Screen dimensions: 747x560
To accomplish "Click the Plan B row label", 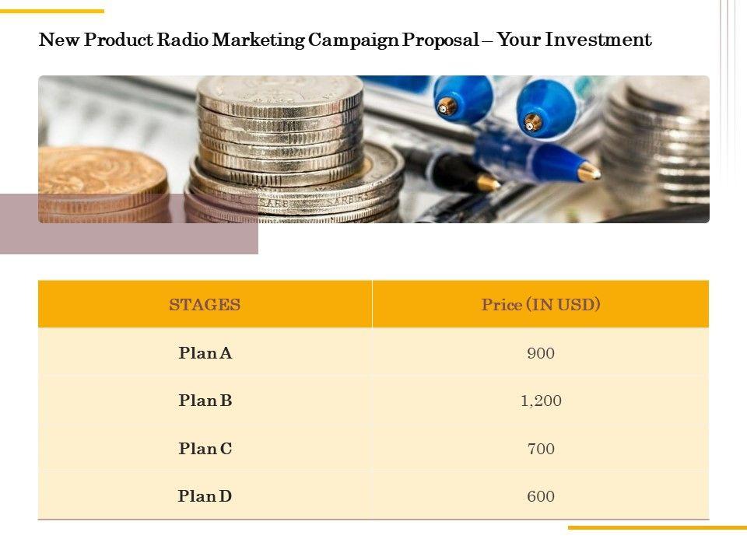I will coord(205,401).
